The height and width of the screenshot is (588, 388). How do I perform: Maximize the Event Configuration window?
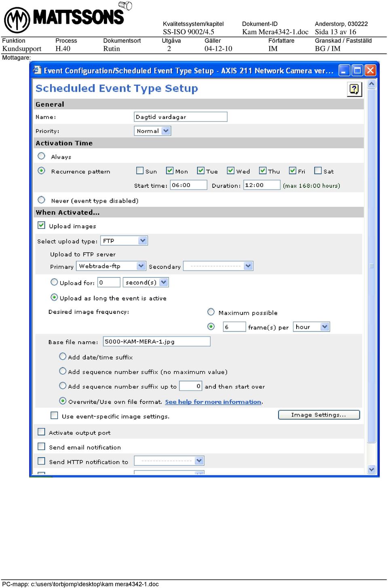[357, 71]
